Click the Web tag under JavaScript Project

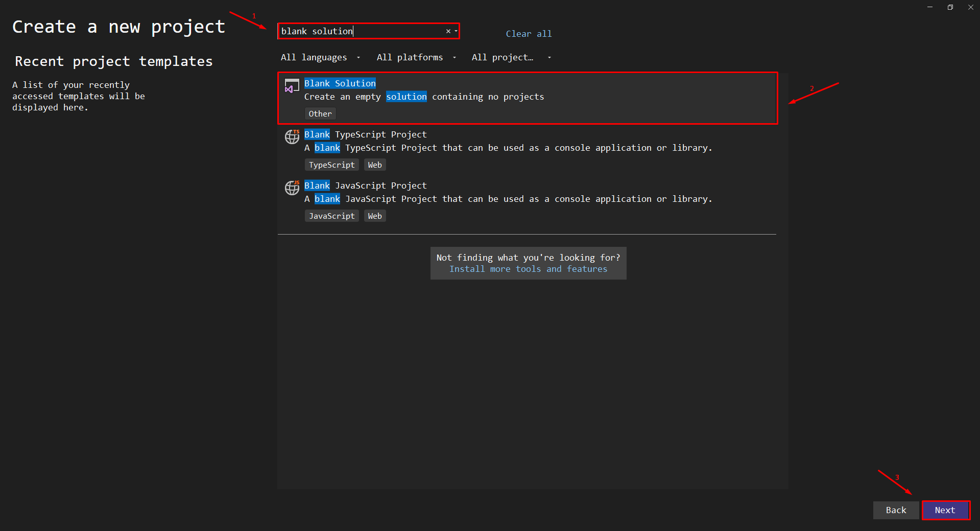375,216
